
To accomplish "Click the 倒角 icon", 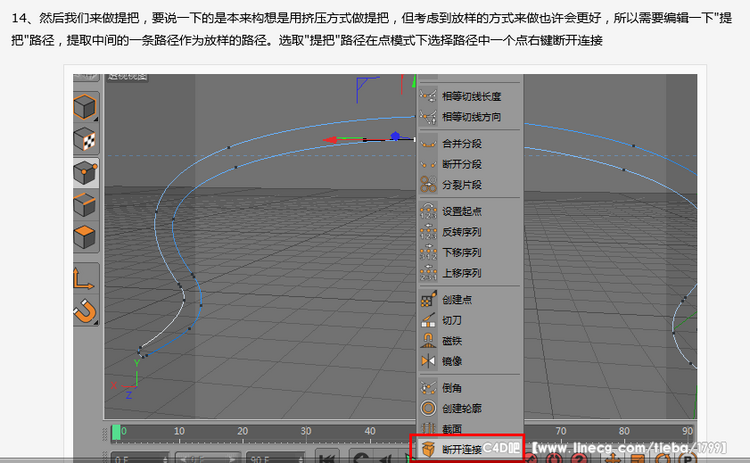I will click(x=428, y=387).
